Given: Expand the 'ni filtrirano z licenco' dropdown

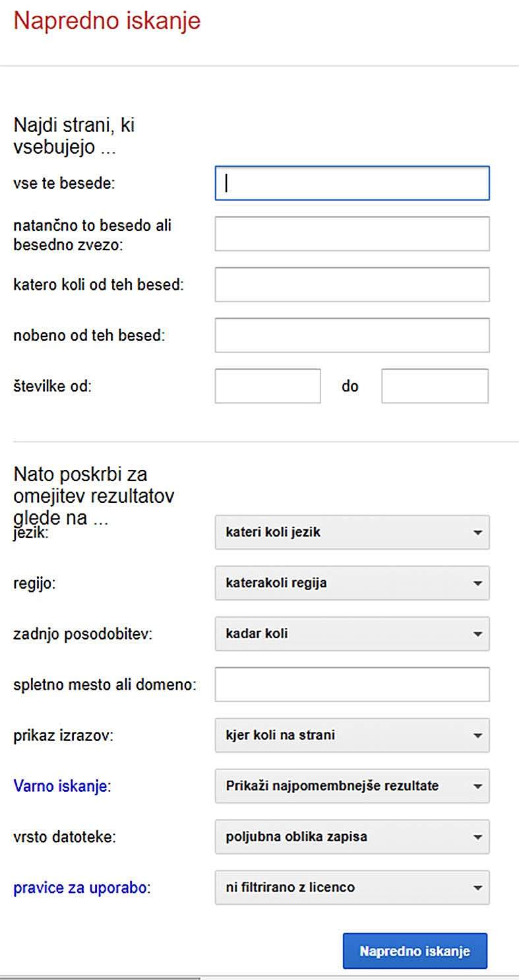Looking at the screenshot, I should [x=352, y=888].
